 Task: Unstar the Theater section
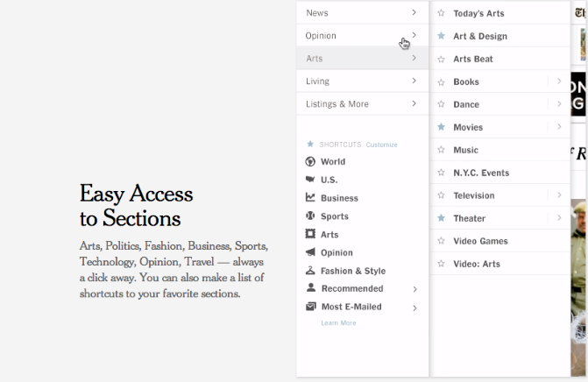click(x=442, y=218)
